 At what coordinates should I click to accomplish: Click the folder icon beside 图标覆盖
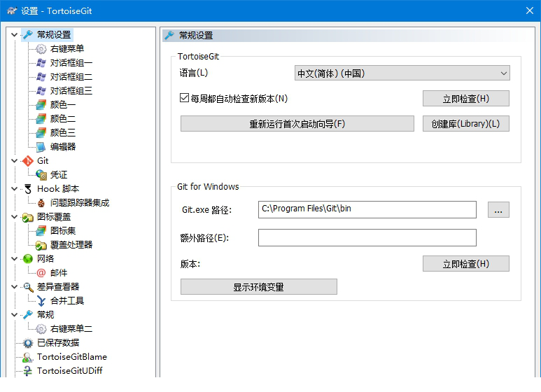(x=27, y=217)
